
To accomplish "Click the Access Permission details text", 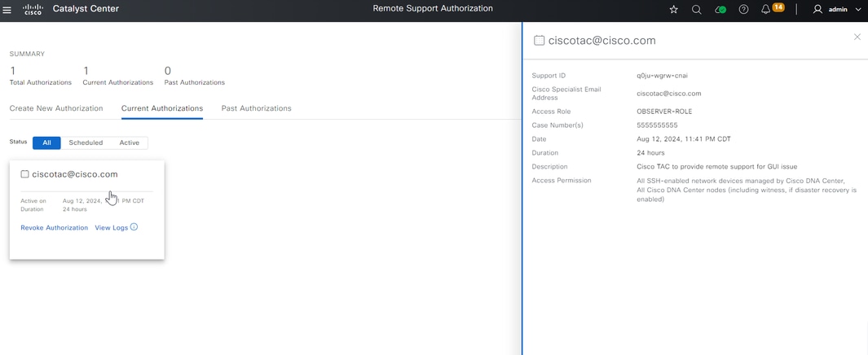I will point(747,190).
